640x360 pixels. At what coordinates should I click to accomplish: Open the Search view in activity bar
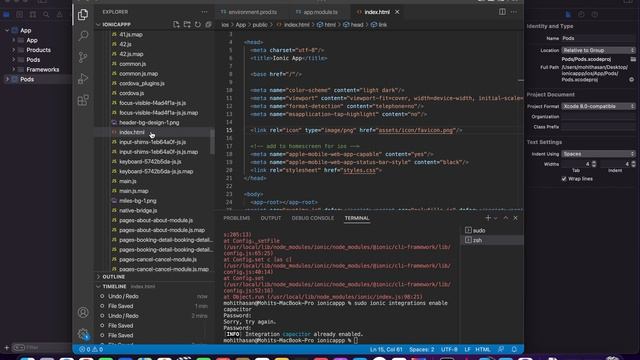[x=83, y=36]
